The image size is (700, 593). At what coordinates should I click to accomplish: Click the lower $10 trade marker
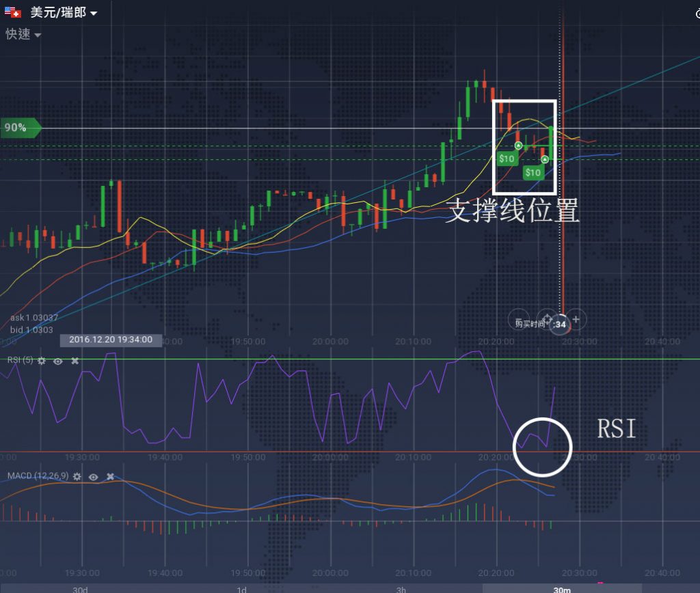[533, 172]
